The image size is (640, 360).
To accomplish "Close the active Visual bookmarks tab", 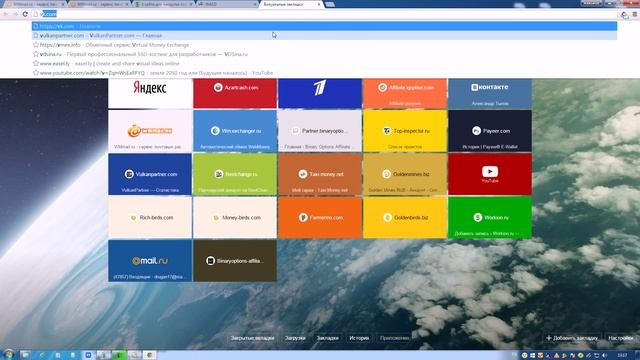I will pyautogui.click(x=319, y=4).
